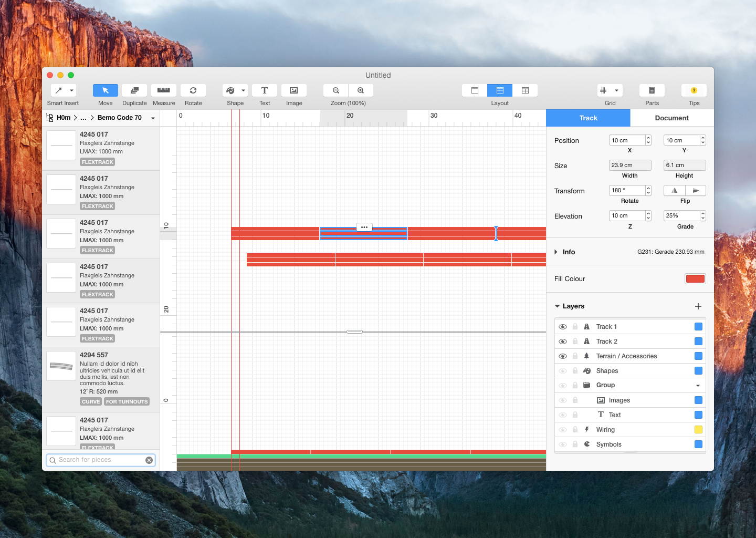756x538 pixels.
Task: Flip track vertically
Action: tap(696, 191)
